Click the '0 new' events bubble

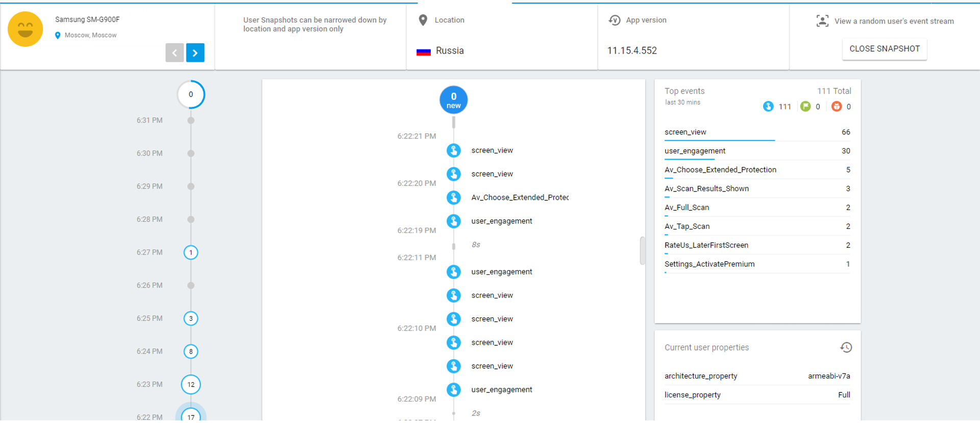pos(454,100)
